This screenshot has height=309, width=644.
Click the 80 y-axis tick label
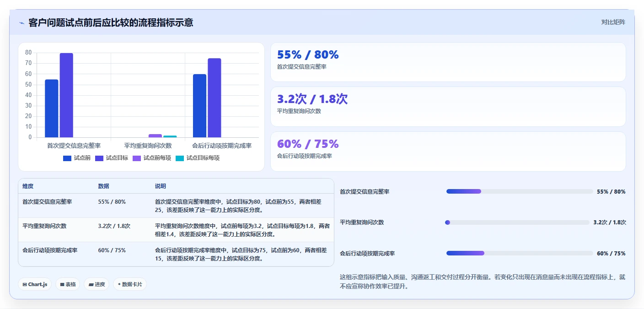28,53
